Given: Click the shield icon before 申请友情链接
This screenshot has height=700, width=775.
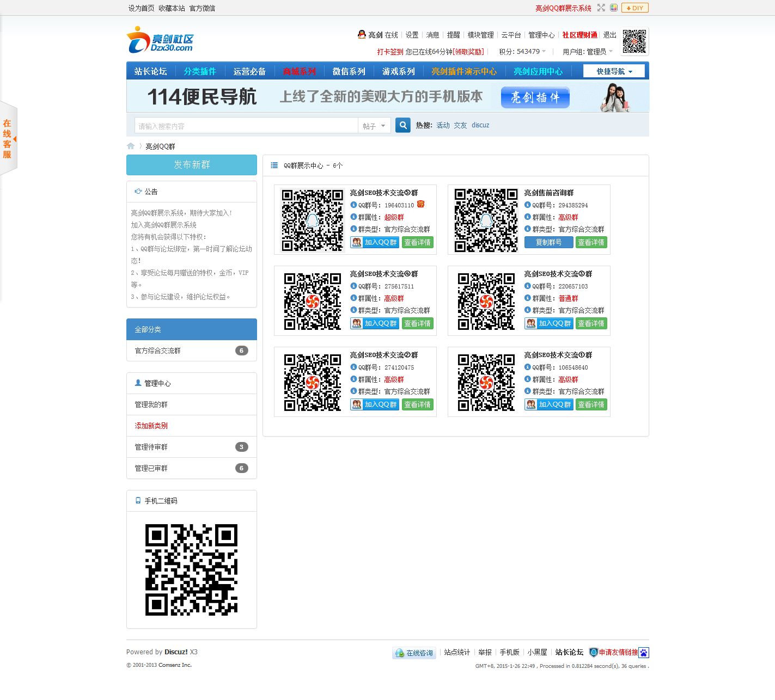Looking at the screenshot, I should tap(594, 652).
